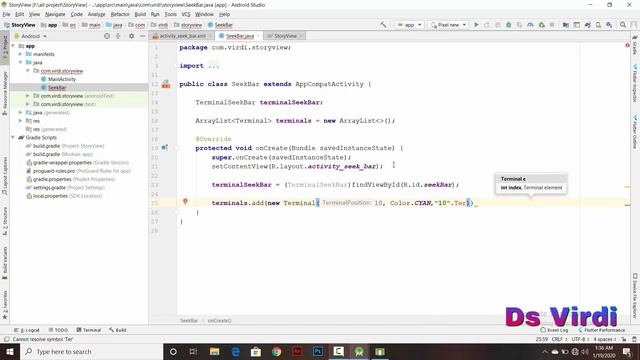Open Task View in the taskbar
The height and width of the screenshot is (360, 640).
193,351
